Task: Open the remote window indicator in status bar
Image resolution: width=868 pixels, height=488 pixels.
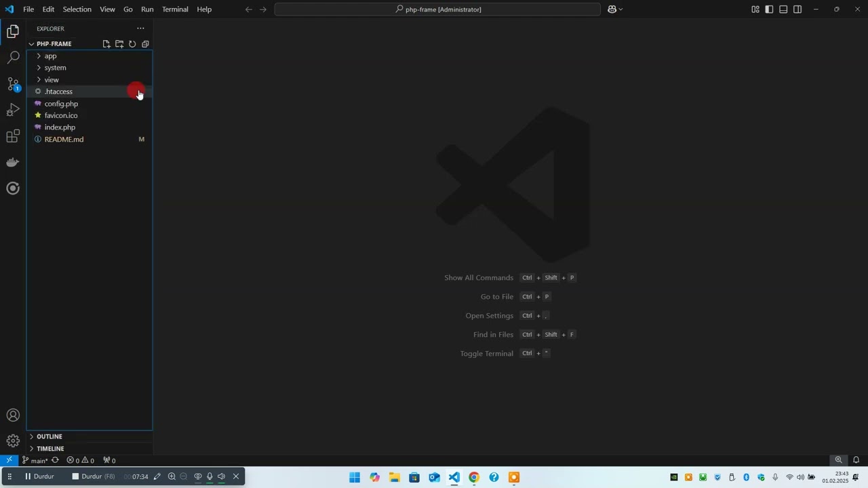Action: tap(9, 460)
